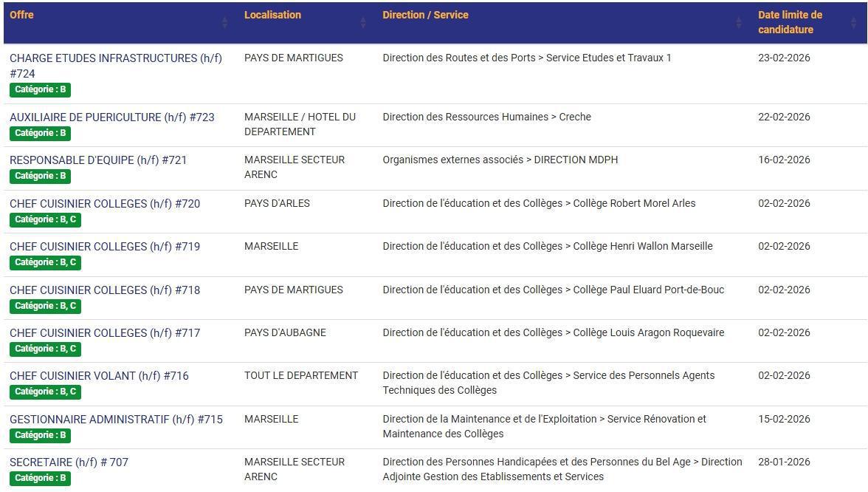
Task: Sort by Direction / Service via the sort icon
Action: 738,23
